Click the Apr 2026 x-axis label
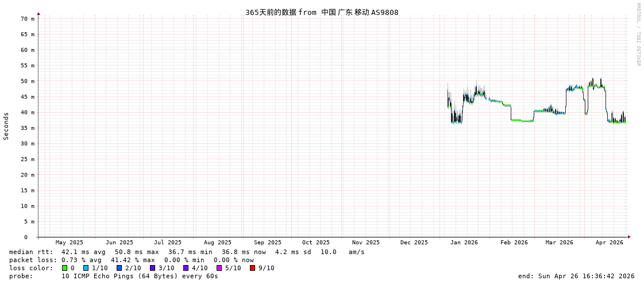 (x=609, y=243)
